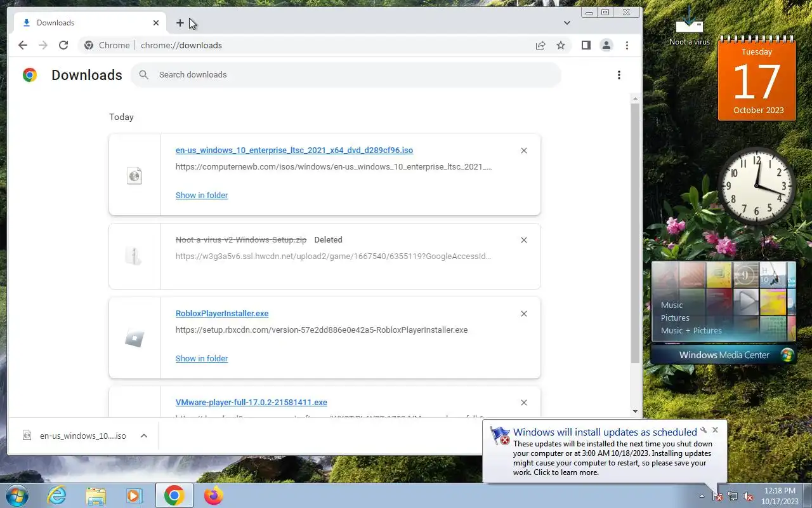Screen dimensions: 812x508
Task: Show hidden system tray icons
Action: coord(702,496)
